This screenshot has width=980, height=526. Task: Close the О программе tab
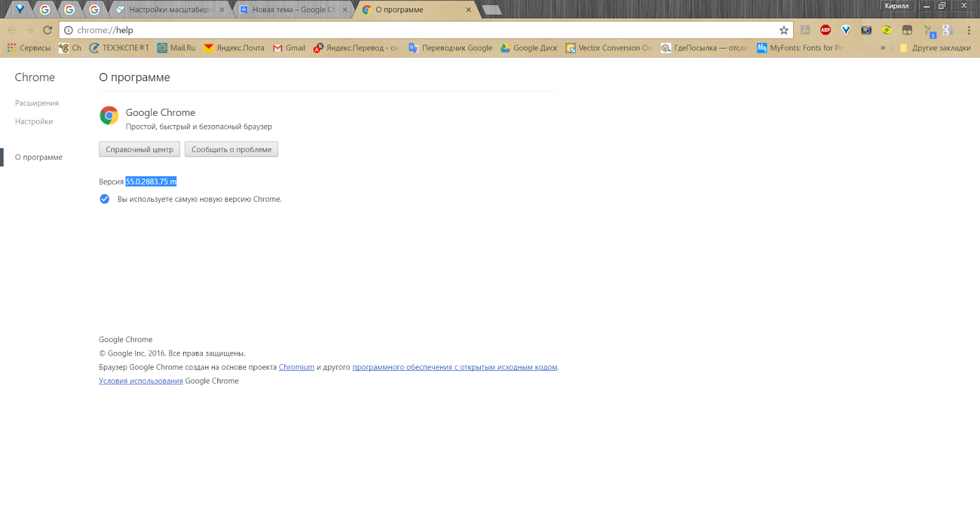click(468, 10)
